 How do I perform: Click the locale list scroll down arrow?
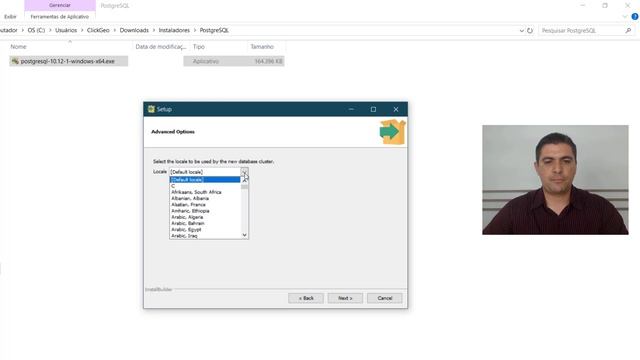click(244, 235)
